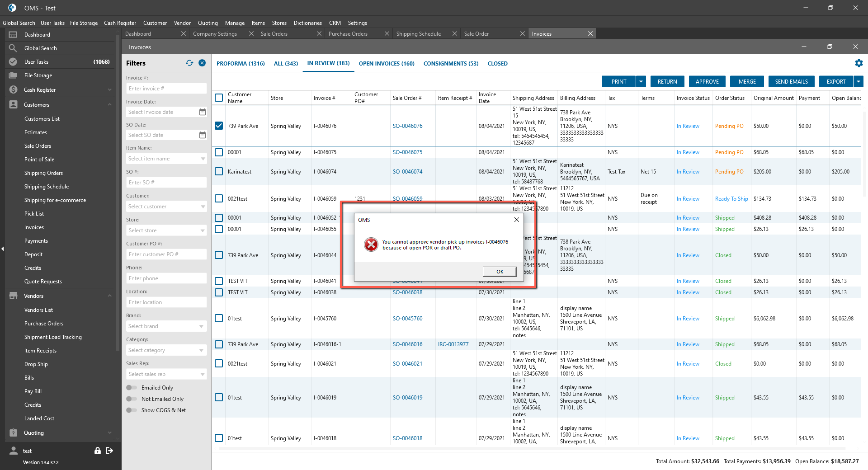
Task: Switch to the OPEN INVOICES (160) tab
Action: coord(387,64)
